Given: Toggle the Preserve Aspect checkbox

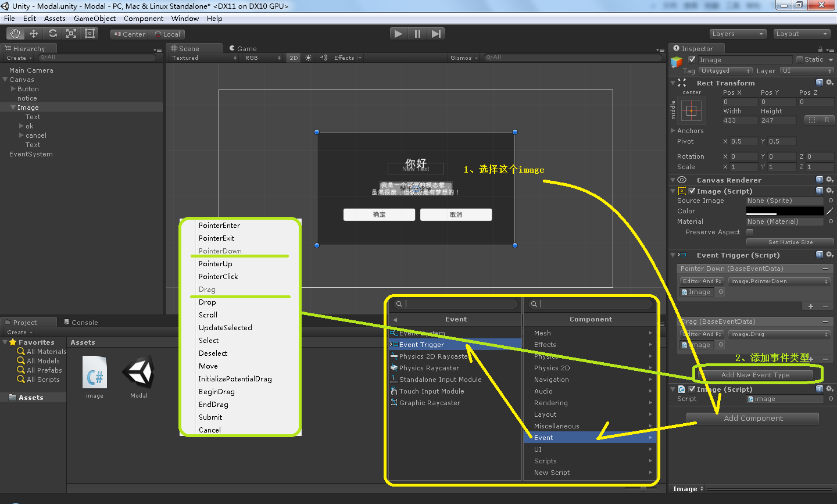Looking at the screenshot, I should coord(750,232).
